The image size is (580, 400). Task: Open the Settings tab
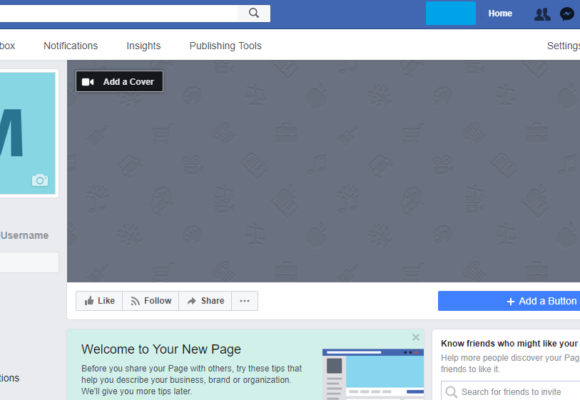pyautogui.click(x=563, y=46)
